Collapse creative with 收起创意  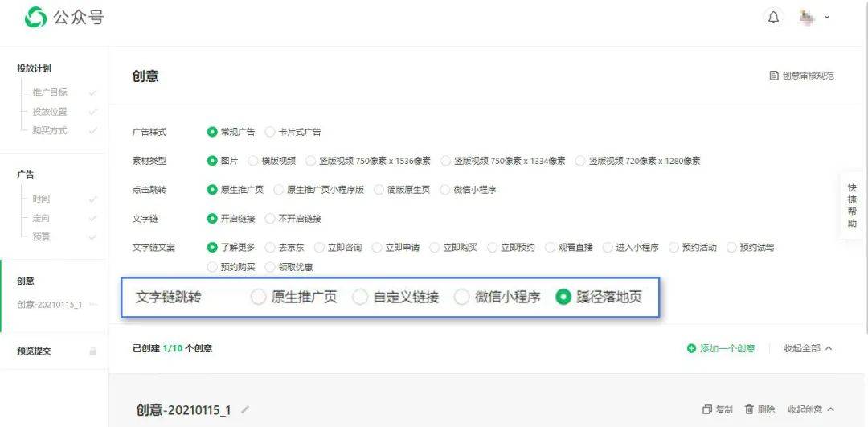[811, 409]
